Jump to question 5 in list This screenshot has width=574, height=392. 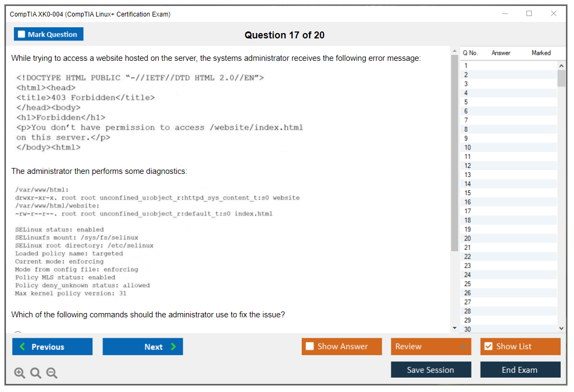click(466, 102)
